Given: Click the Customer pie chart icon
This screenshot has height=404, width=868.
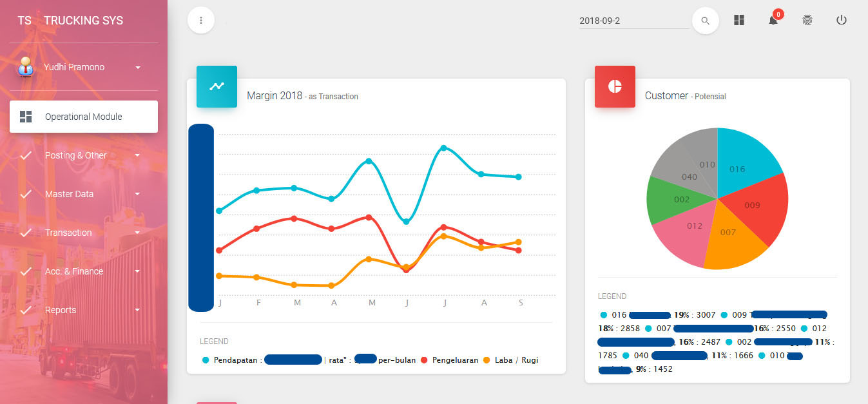Looking at the screenshot, I should pos(615,86).
